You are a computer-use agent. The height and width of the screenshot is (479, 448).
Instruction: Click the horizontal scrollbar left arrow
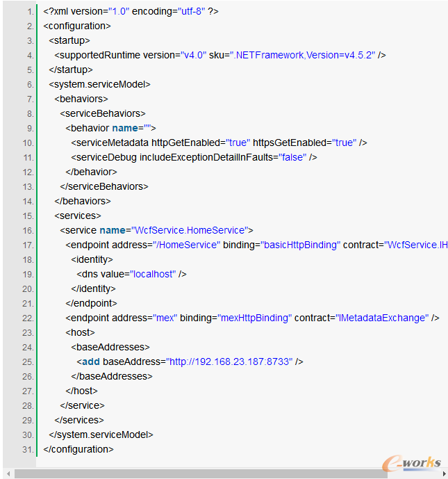pos(7,473)
